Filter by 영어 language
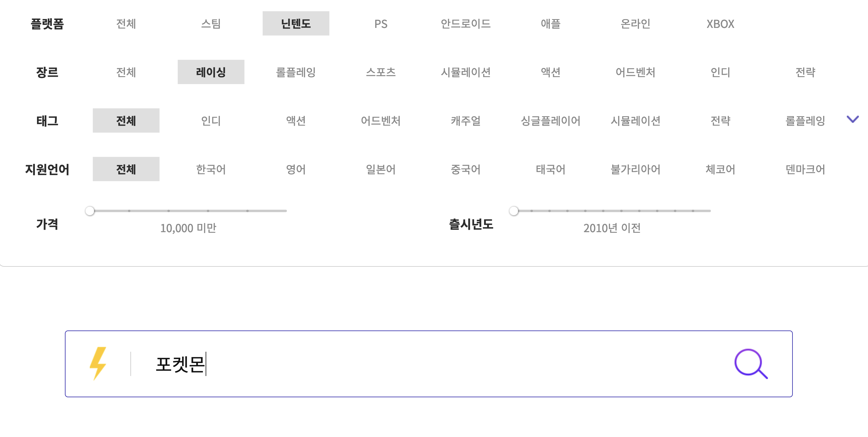The image size is (868, 437). 296,169
